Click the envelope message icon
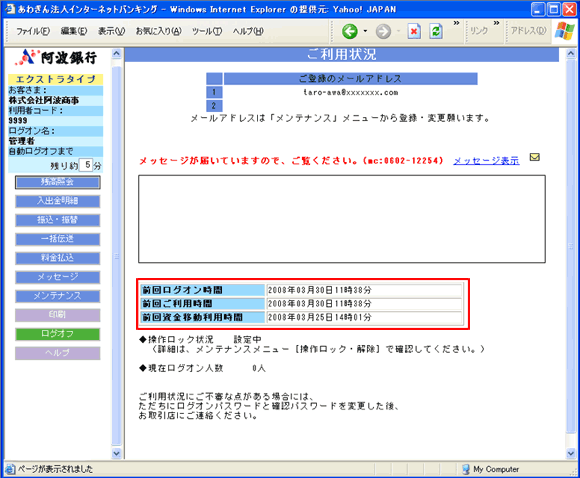 pos(535,157)
